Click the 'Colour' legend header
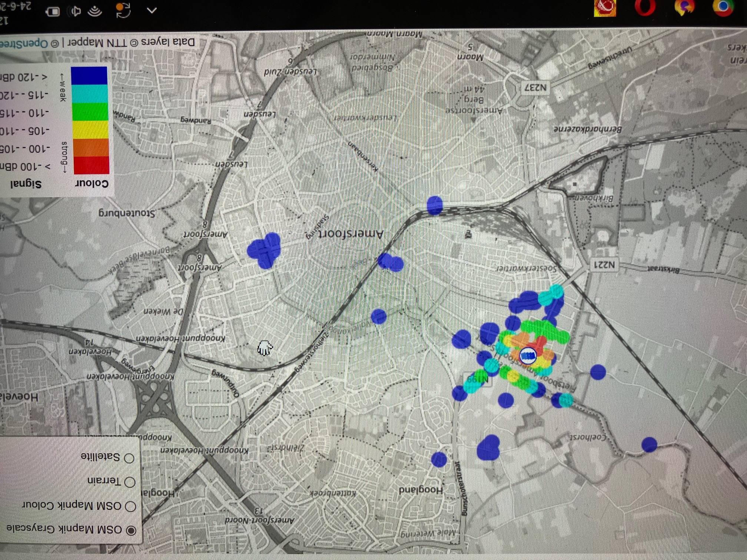 [92, 183]
